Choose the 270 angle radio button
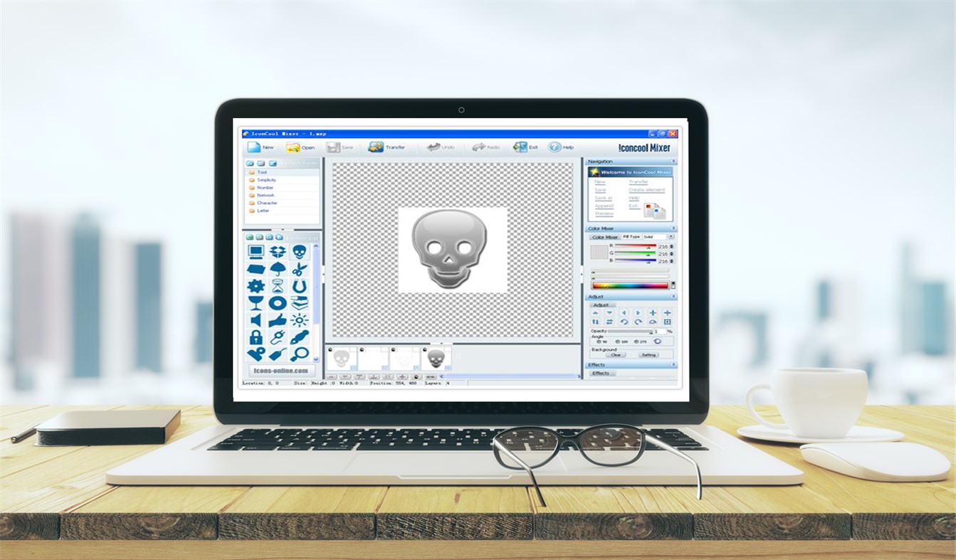The height and width of the screenshot is (560, 956). (636, 342)
